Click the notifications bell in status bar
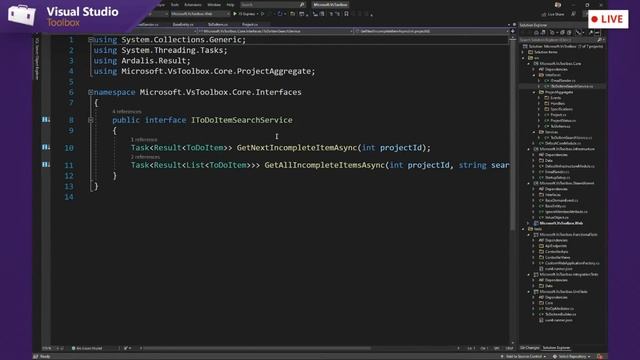 (x=600, y=357)
